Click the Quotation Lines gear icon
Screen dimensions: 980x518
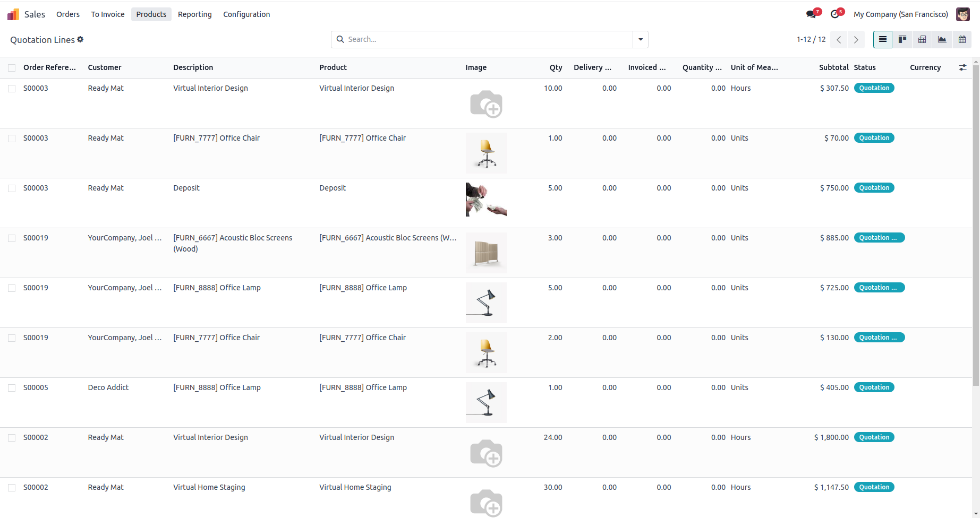coord(80,39)
